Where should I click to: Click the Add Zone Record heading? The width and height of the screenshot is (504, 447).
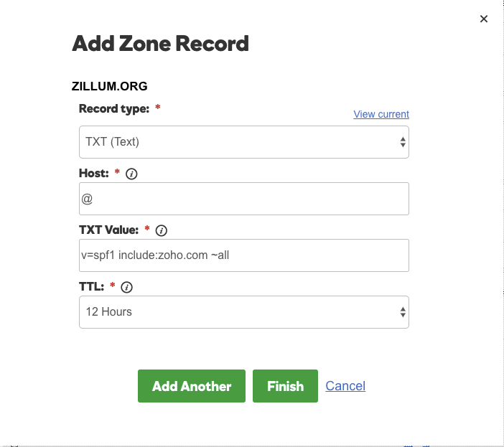pos(160,44)
